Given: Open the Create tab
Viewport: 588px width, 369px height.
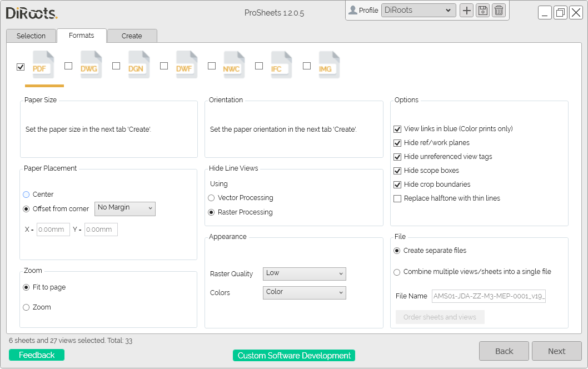Looking at the screenshot, I should 132,36.
